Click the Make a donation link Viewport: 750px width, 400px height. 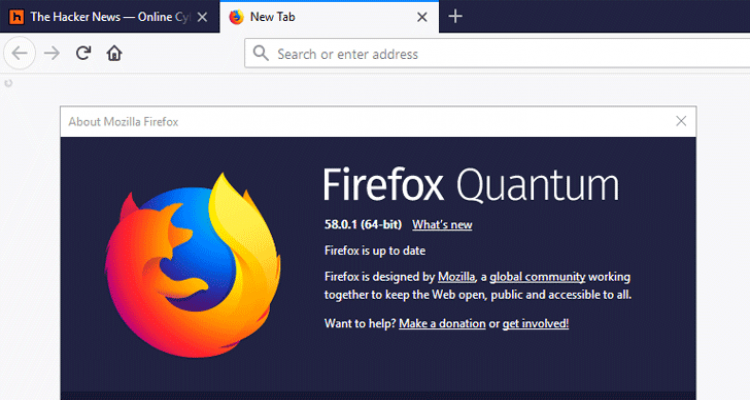[x=442, y=324]
